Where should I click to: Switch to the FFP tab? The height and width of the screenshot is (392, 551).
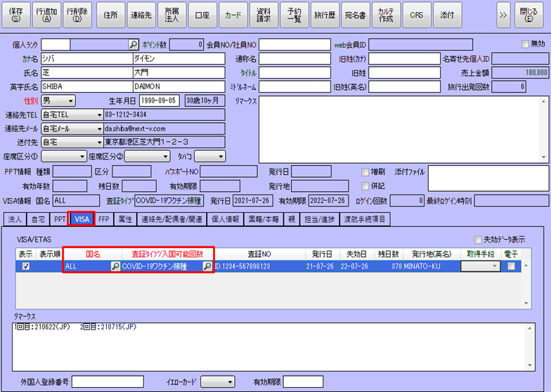[x=104, y=219]
